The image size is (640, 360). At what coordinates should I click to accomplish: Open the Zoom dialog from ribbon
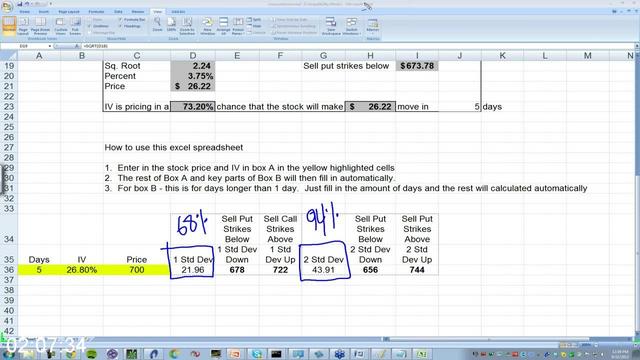tap(157, 25)
